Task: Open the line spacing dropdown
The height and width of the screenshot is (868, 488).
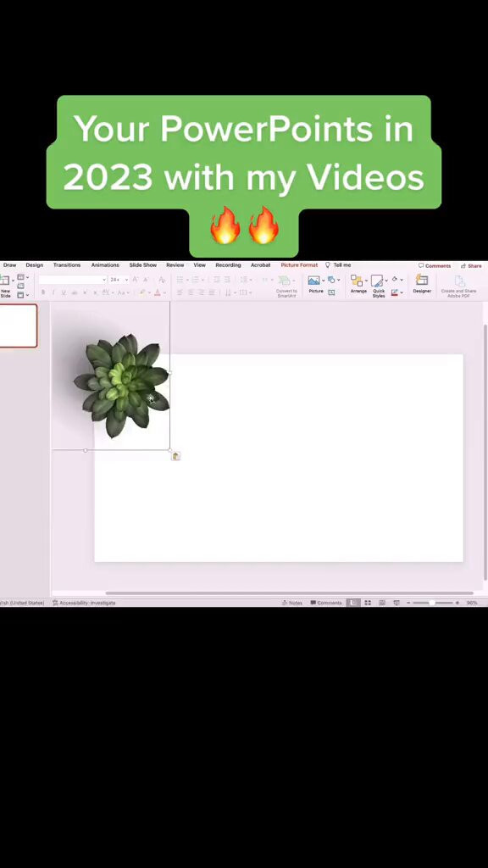Action: tap(246, 280)
